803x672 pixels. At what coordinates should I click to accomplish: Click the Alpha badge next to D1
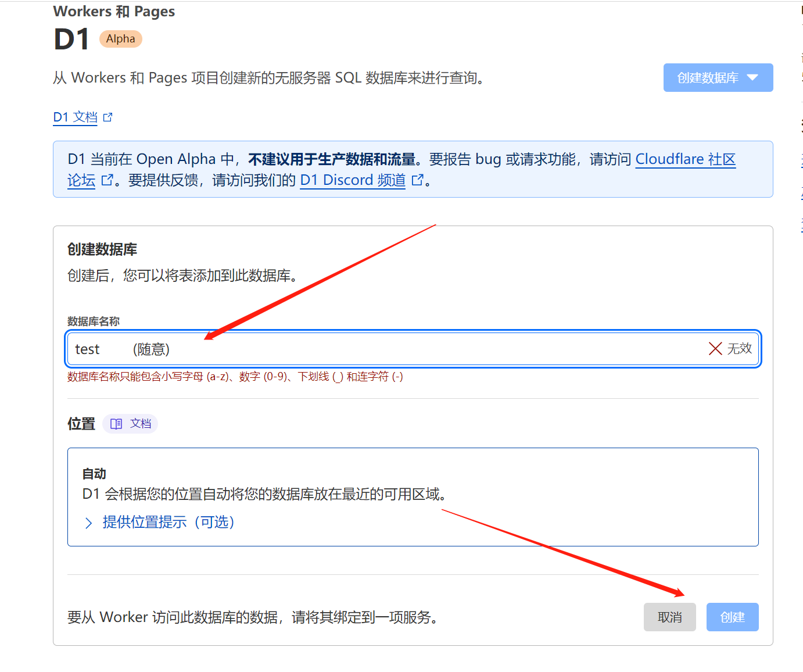[x=120, y=38]
